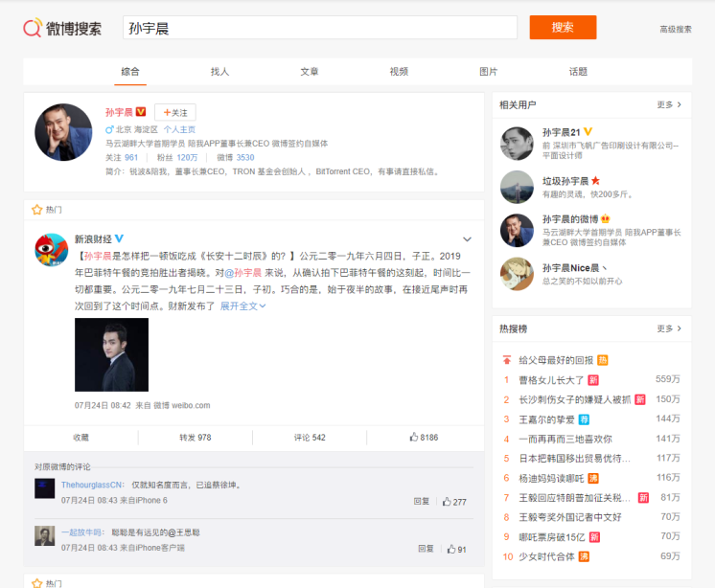This screenshot has width=715, height=588.
Task: Expand the post with 展开全文
Action: point(242,306)
